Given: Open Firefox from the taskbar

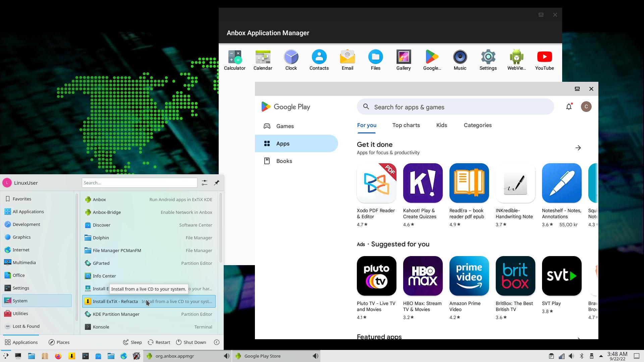Looking at the screenshot, I should (58, 356).
